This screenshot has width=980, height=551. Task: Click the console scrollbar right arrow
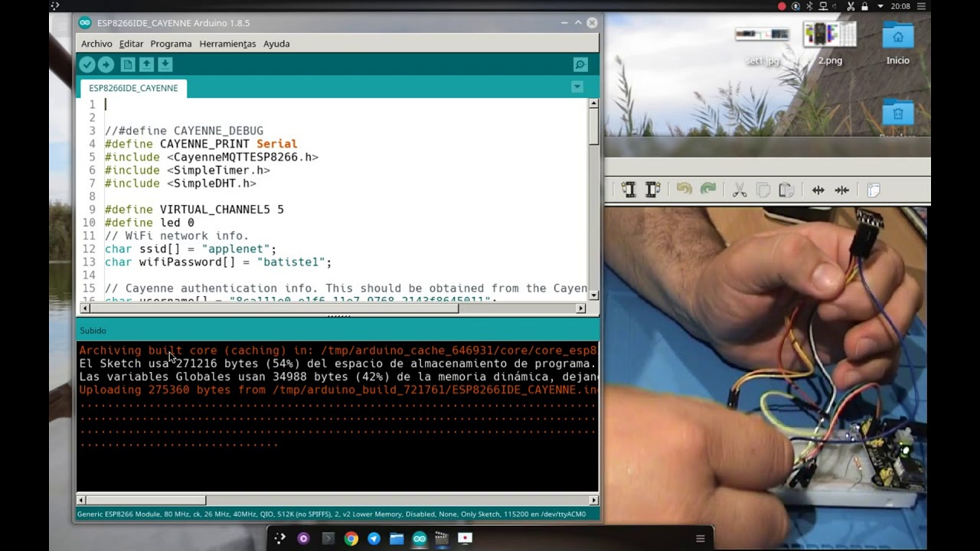tap(593, 500)
